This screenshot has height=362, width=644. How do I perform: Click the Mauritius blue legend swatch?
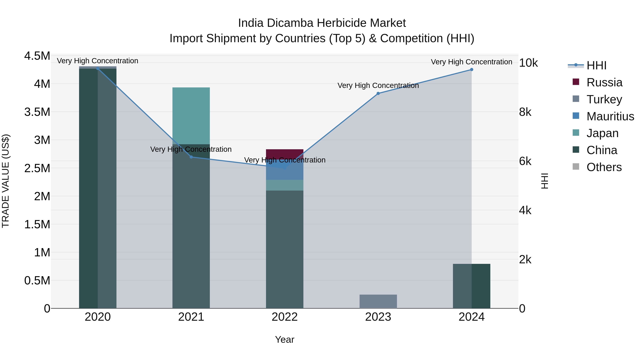(x=576, y=116)
